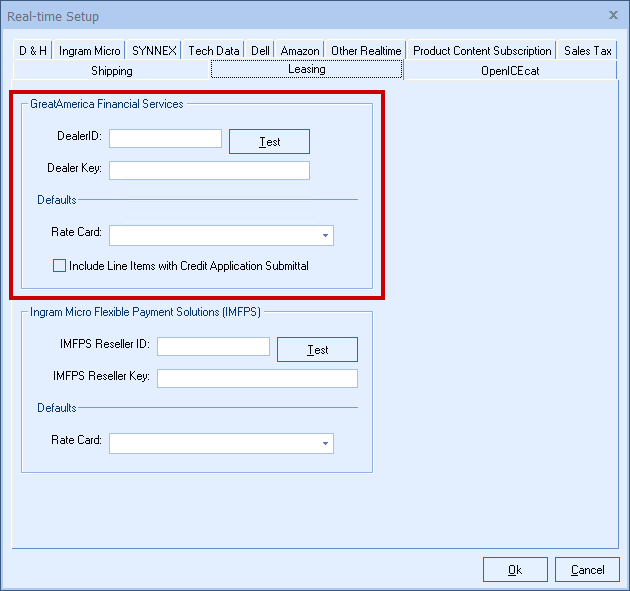The image size is (630, 591).
Task: Open the Other Realtime tab
Action: [x=366, y=51]
